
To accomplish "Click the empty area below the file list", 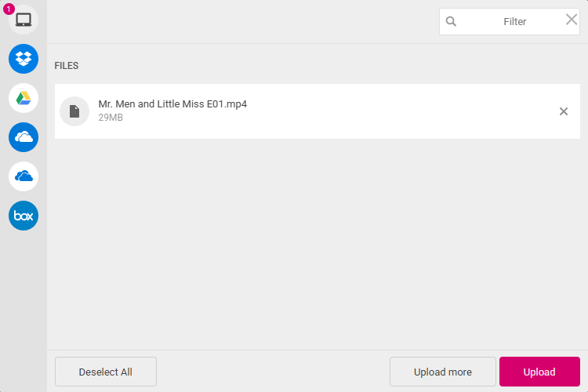I will [x=318, y=244].
